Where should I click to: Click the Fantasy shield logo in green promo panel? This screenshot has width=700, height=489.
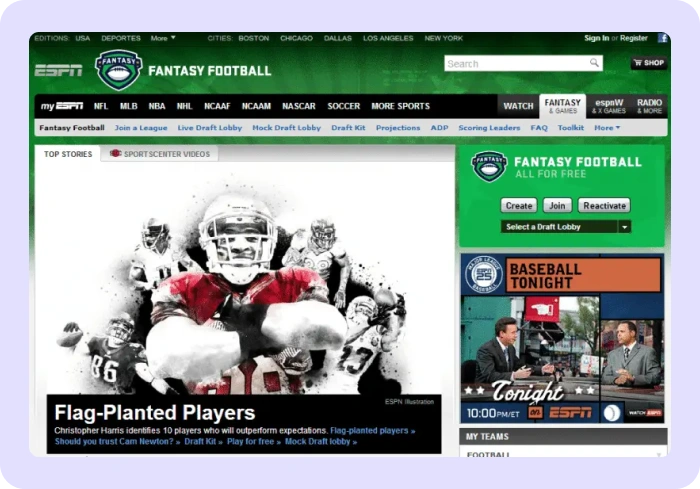click(490, 166)
